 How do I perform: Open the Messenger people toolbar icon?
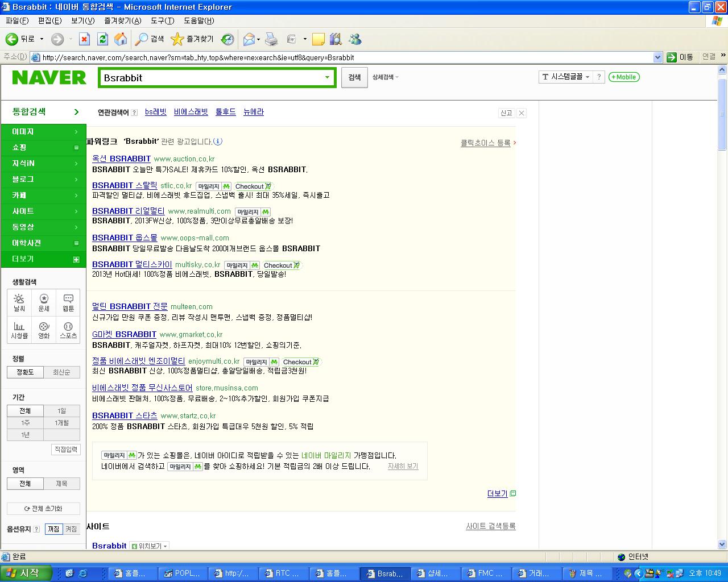click(355, 39)
